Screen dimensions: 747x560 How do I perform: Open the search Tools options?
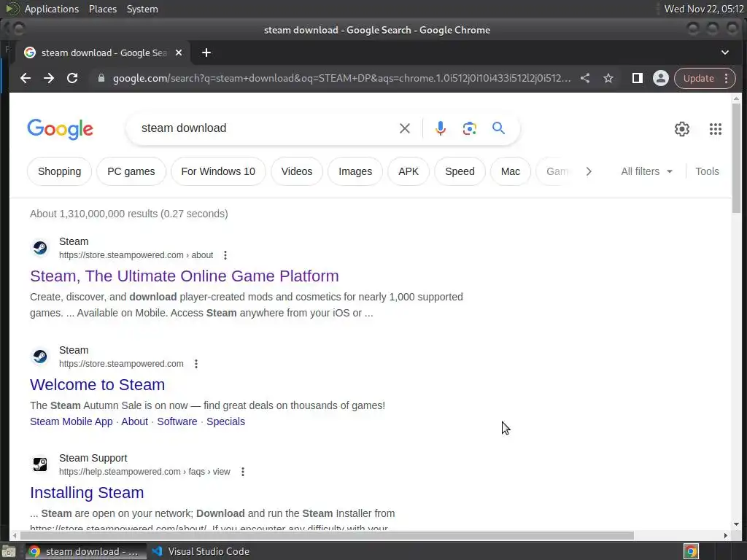pos(707,171)
